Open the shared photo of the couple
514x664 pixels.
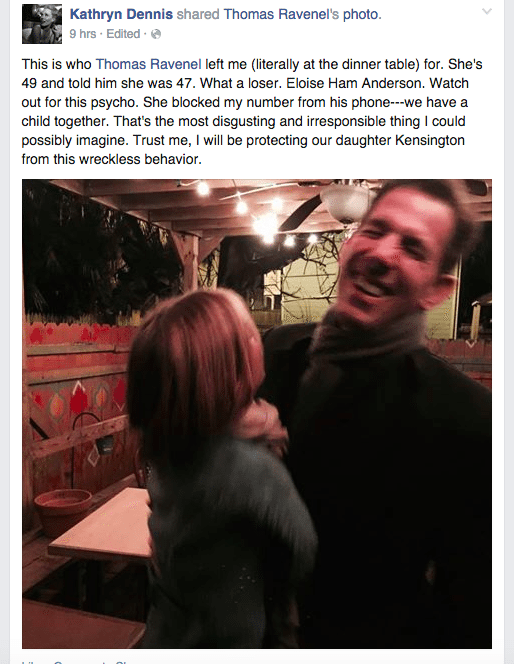tap(257, 414)
